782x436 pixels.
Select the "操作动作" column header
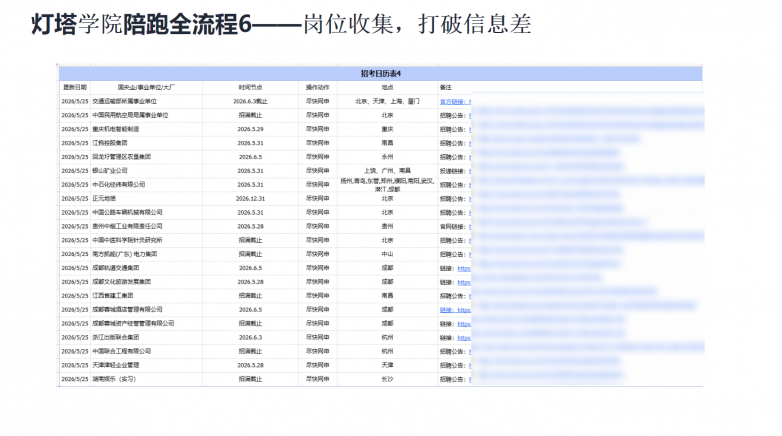(x=318, y=87)
